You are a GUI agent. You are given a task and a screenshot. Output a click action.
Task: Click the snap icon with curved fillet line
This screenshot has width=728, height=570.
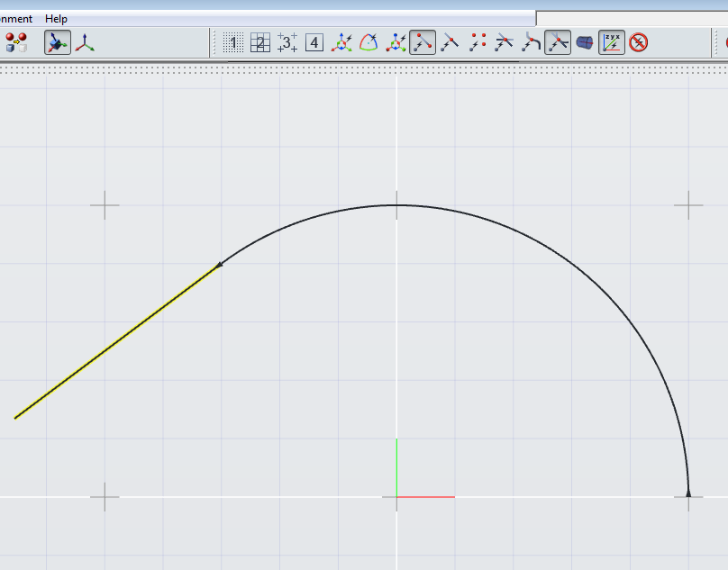click(x=531, y=42)
